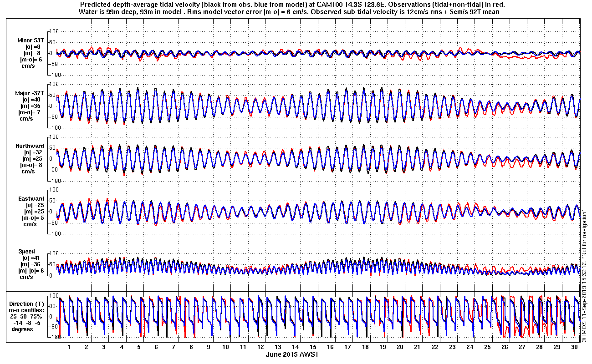
Task: Click day "30" on the date axis
Action: pos(574,347)
